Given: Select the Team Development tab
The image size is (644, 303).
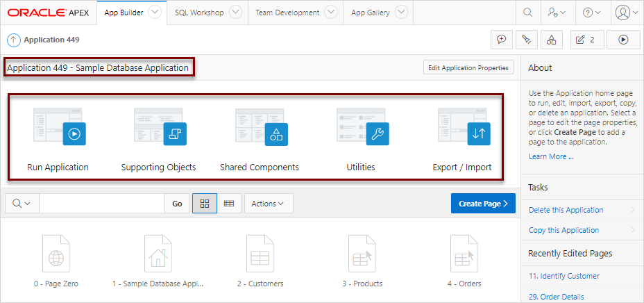Looking at the screenshot, I should [287, 13].
